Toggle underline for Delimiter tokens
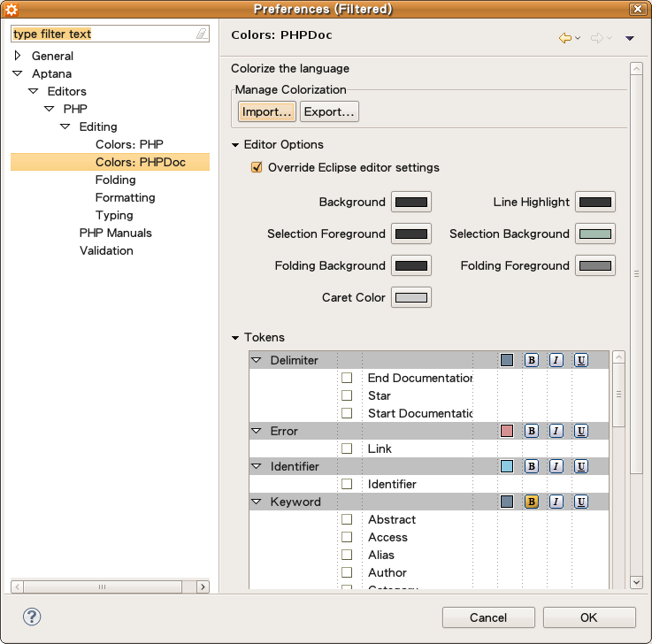Image resolution: width=652 pixels, height=644 pixels. 581,360
